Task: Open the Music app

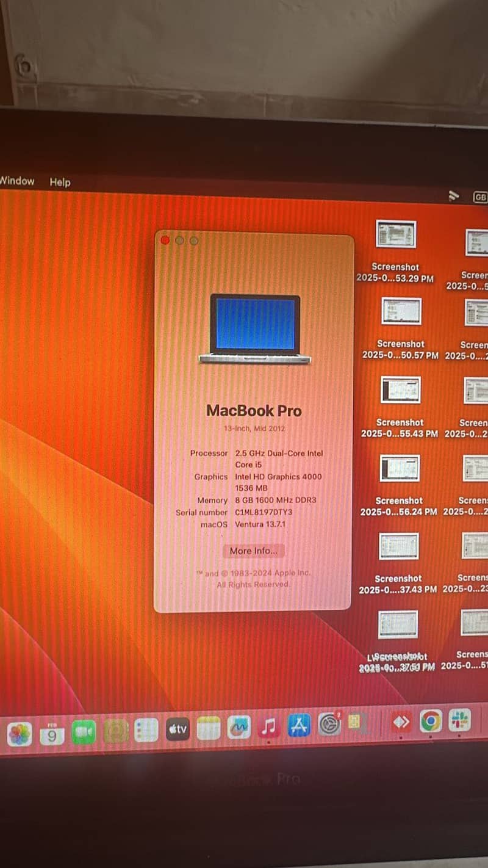Action: point(268,726)
